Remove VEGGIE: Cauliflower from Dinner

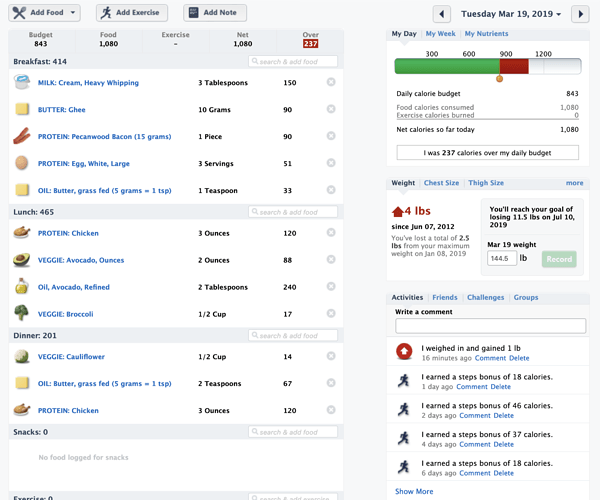(x=331, y=356)
